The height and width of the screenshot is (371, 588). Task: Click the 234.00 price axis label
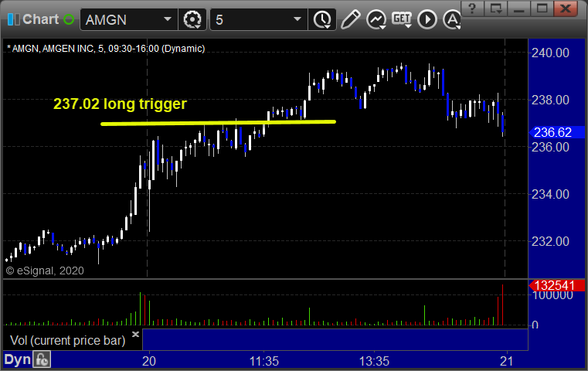550,194
